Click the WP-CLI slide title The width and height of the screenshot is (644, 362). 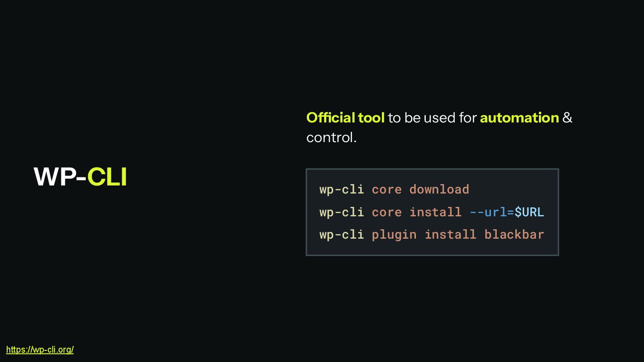(80, 177)
